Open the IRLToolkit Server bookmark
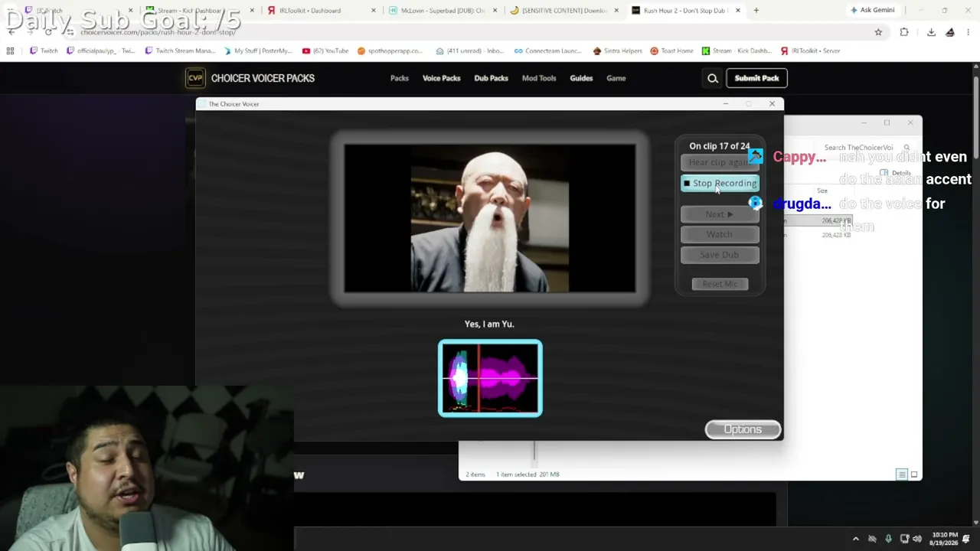The image size is (980, 551). 810,51
